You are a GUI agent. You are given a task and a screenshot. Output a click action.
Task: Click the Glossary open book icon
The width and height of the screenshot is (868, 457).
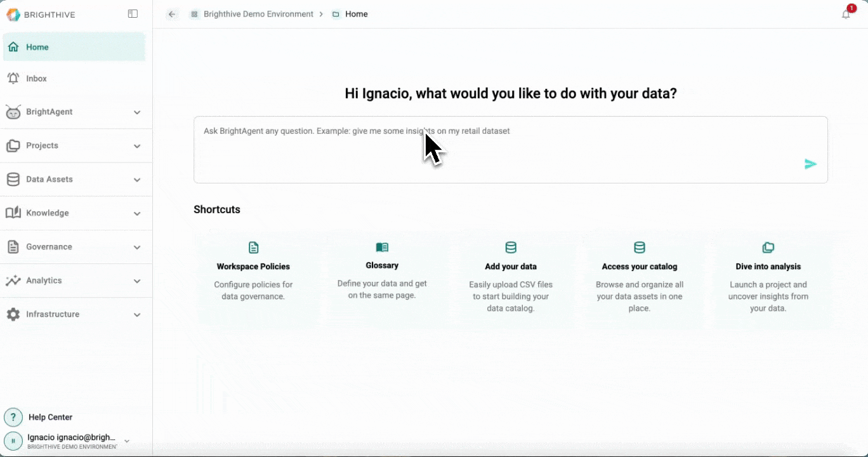382,247
